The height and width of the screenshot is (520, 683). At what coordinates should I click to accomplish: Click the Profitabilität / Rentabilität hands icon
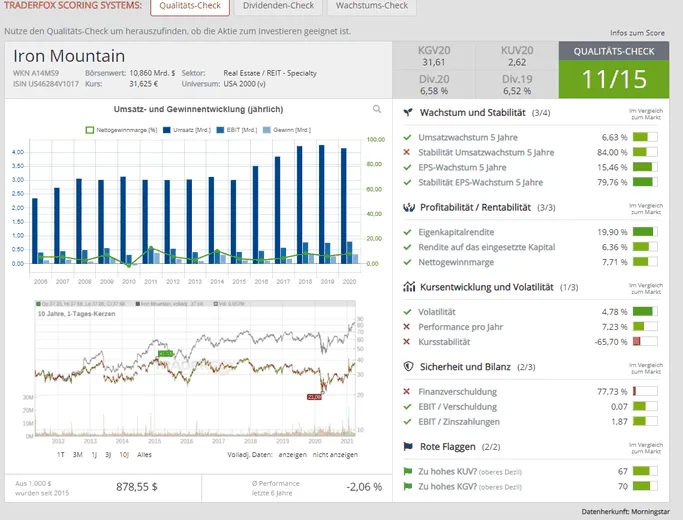[409, 207]
